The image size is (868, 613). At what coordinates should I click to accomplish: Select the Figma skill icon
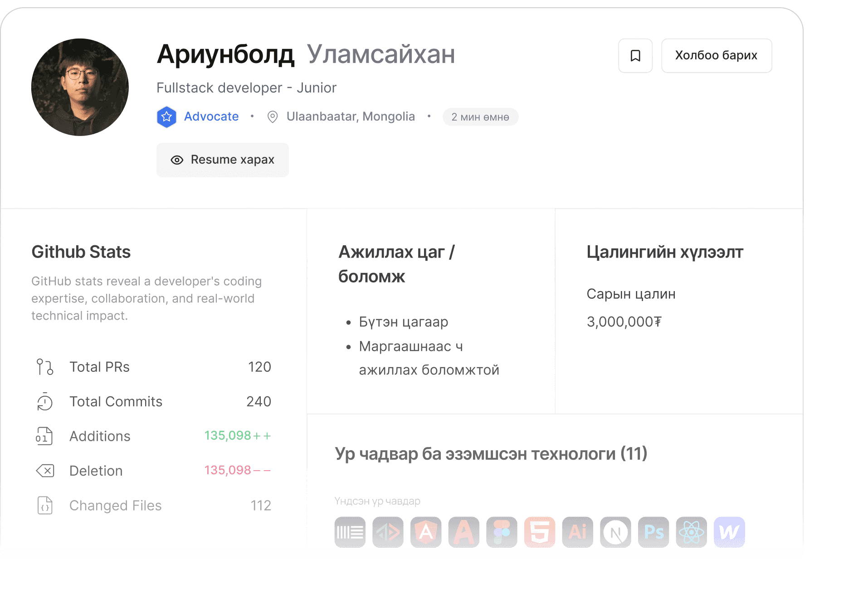(x=502, y=532)
